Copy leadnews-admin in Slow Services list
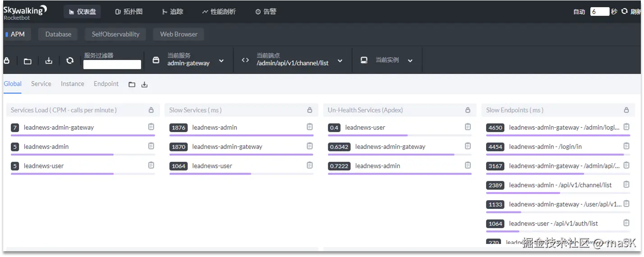The image size is (644, 257). pos(309,127)
